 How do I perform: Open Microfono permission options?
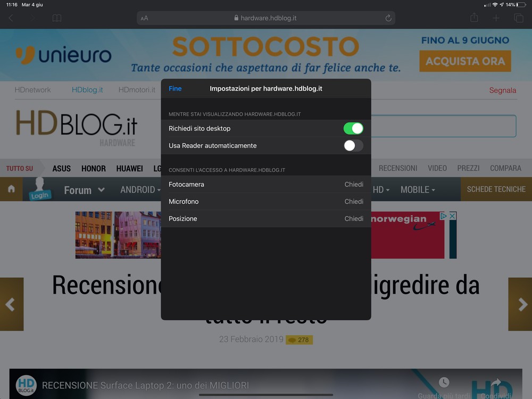[266, 202]
